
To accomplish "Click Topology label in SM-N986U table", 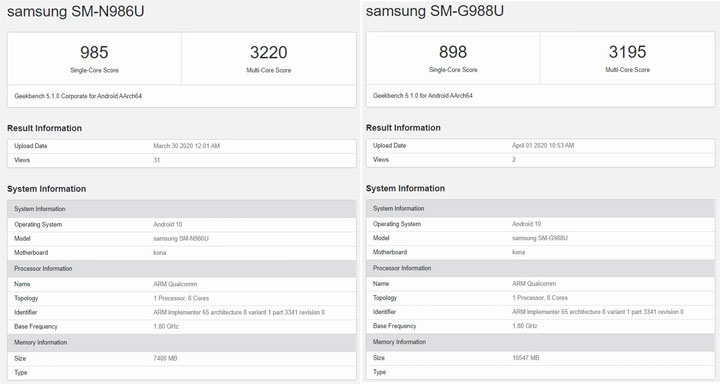I will click(x=26, y=299).
